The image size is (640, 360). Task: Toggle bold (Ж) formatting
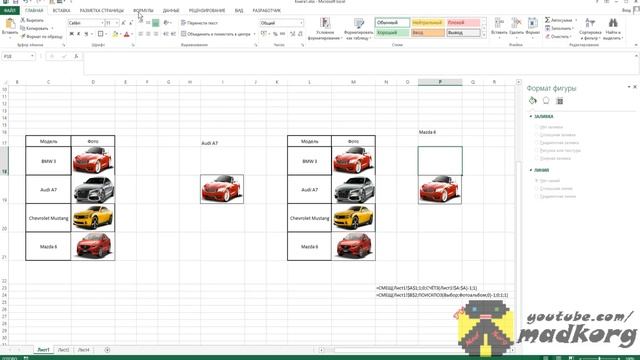pos(71,34)
